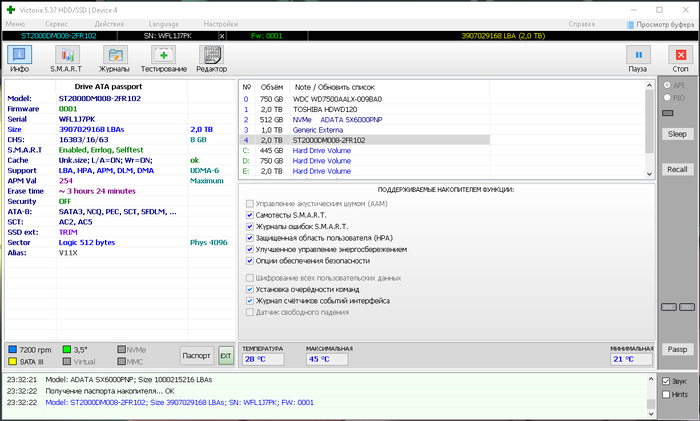Click log entry Получение паспорта накопителя
Screen dimensions: 700x421
click(110, 391)
